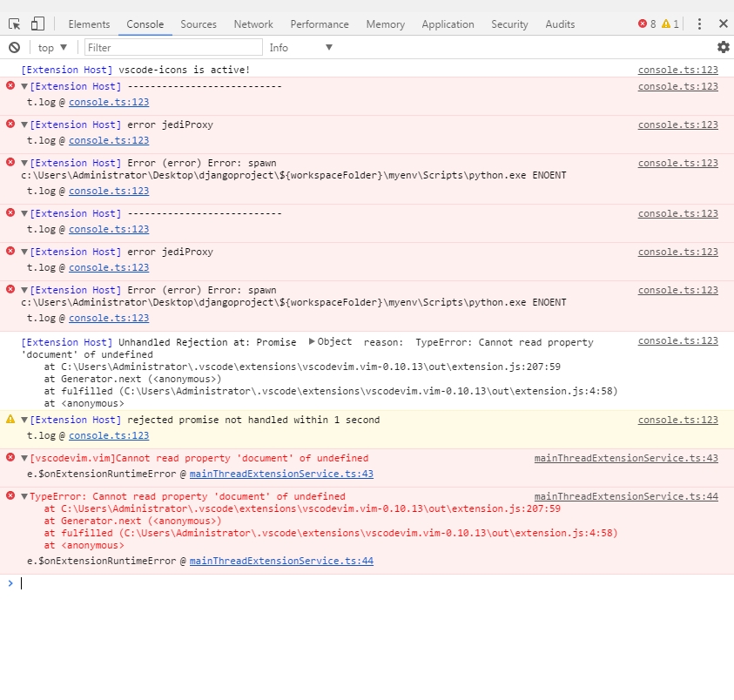Switch to the Network tab

pos(253,24)
